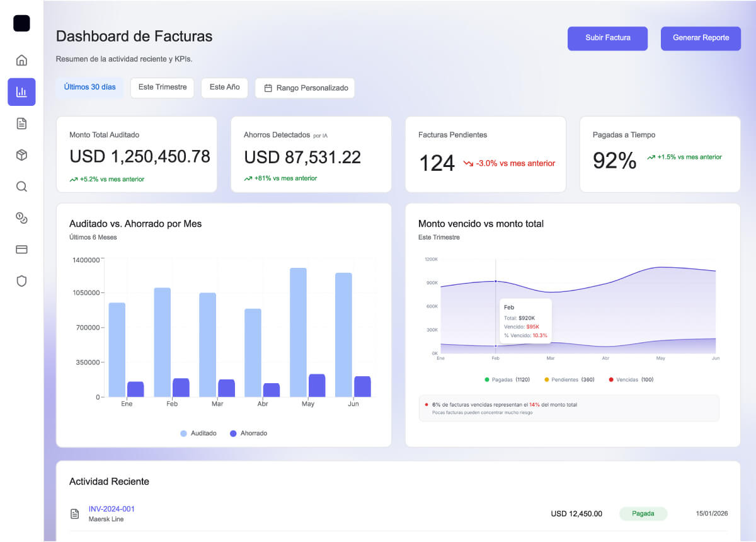Click the Subir Factura button
756x542 pixels.
click(x=607, y=38)
